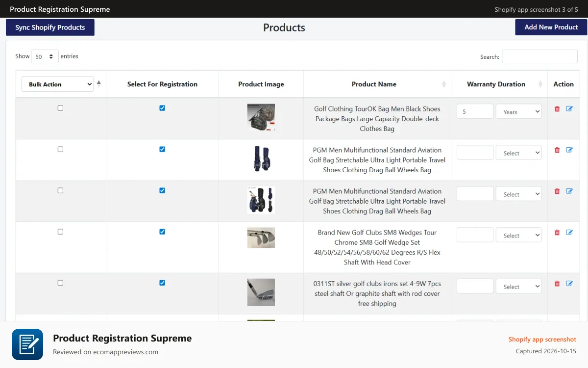Tick bulk checkbox for Golf Clothing TourOK Bag row

[60, 108]
